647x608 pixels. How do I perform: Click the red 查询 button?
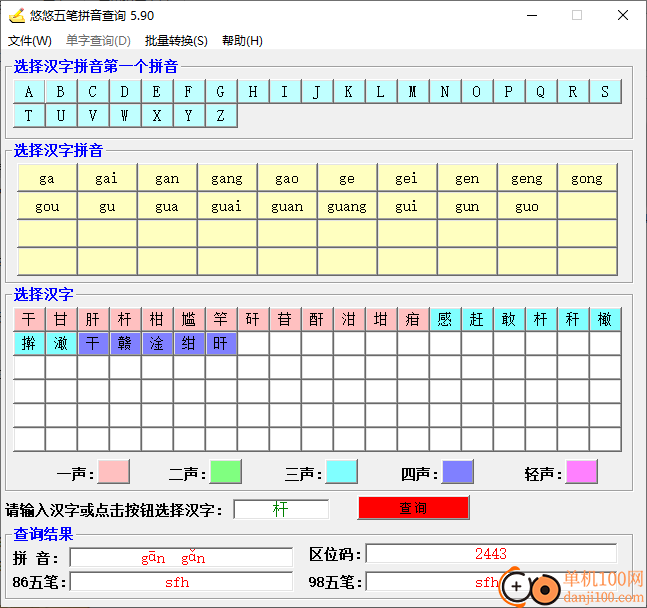413,508
